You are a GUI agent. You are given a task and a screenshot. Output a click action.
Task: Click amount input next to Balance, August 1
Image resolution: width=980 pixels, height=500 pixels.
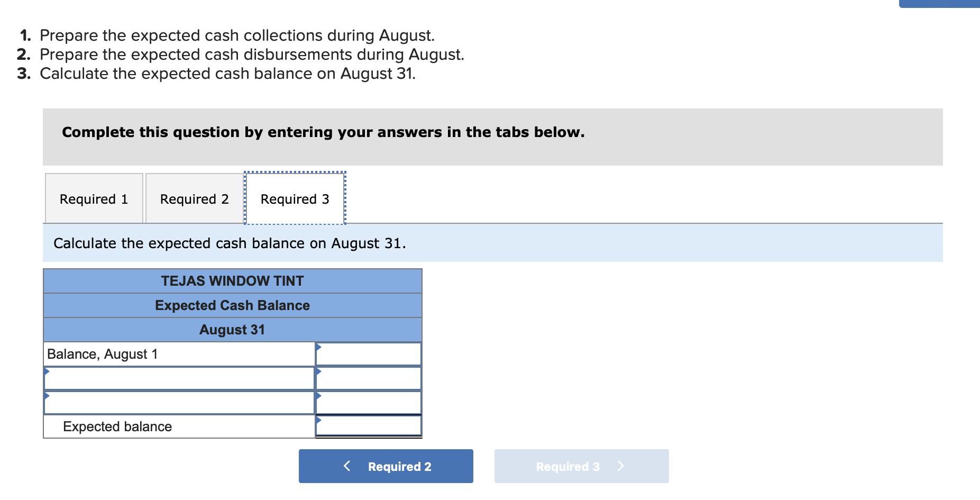(368, 353)
